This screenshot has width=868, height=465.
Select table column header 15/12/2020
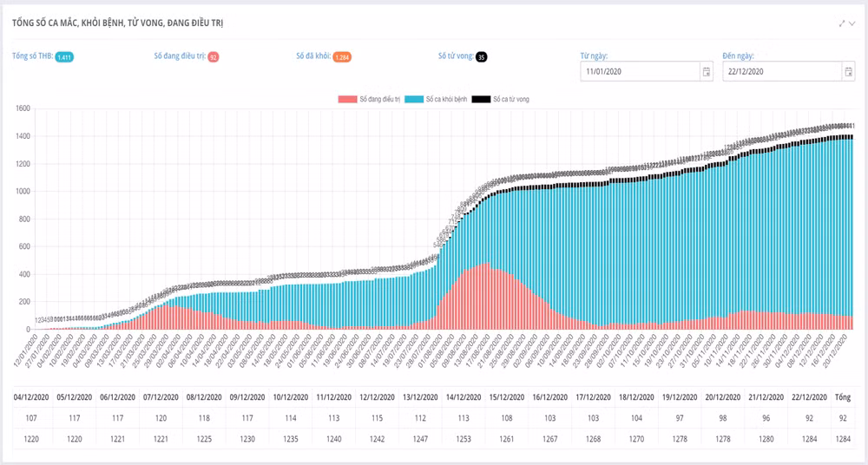click(506, 397)
